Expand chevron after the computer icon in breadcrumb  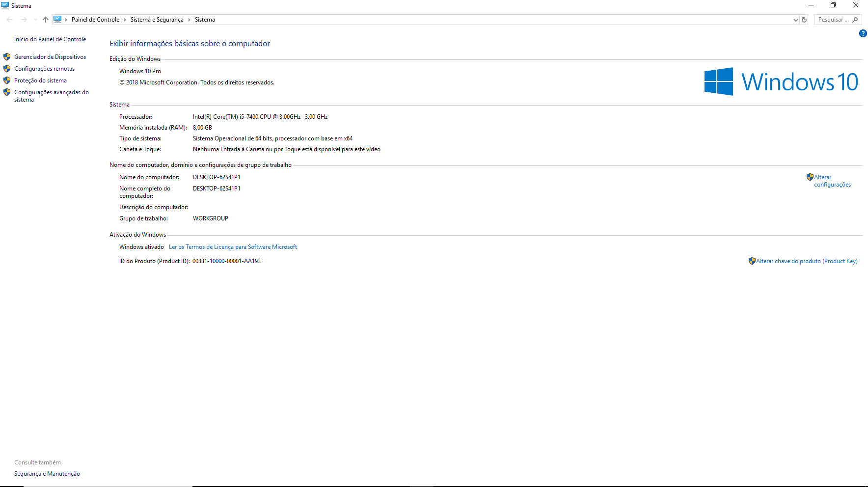pyautogui.click(x=66, y=20)
